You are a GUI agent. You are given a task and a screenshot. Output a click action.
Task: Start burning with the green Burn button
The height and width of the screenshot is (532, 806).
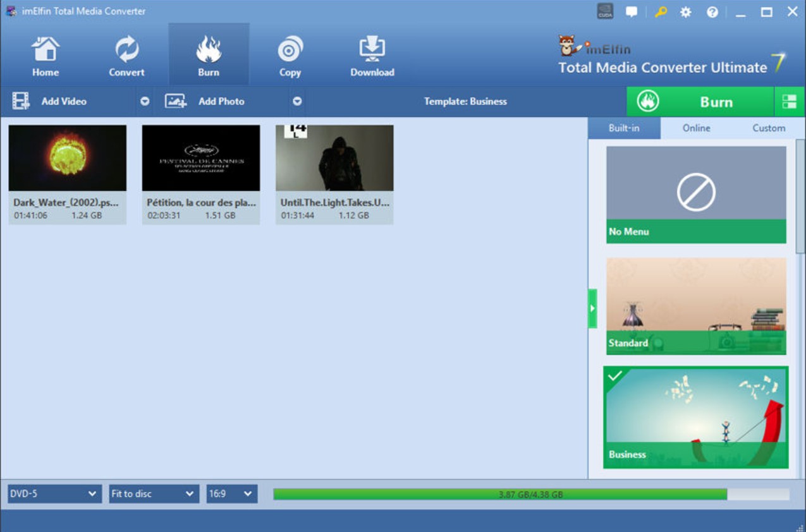[704, 101]
